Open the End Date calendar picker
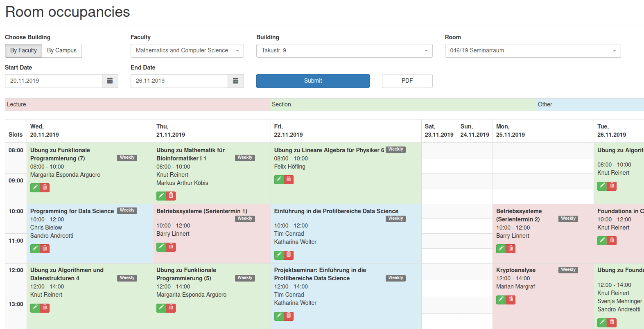This screenshot has height=329, width=644. pos(235,81)
